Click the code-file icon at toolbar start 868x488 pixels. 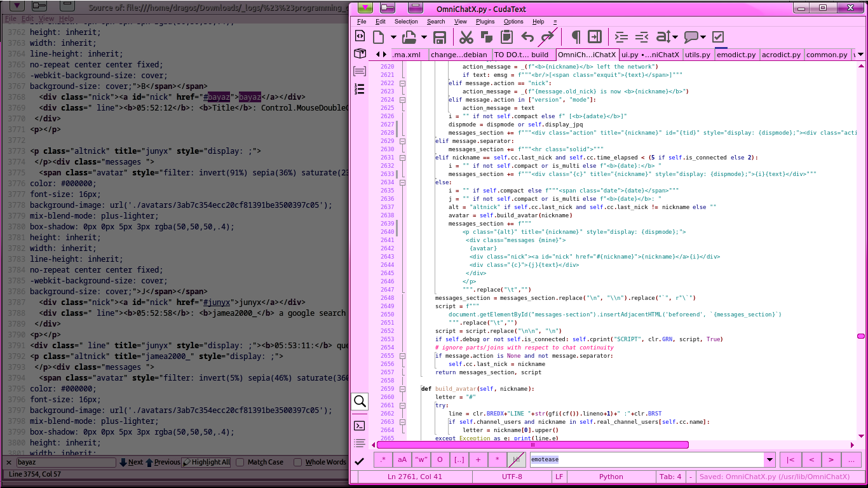tap(360, 36)
